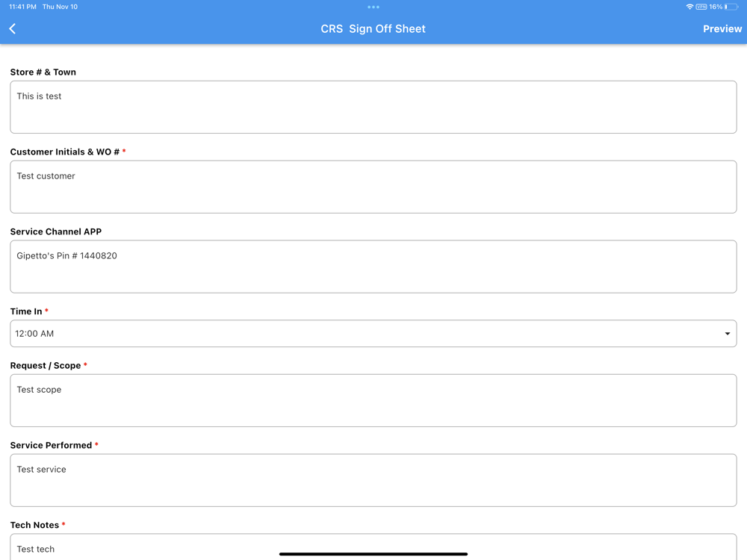Edit the Service Performed field
Image resolution: width=747 pixels, height=560 pixels.
[x=373, y=480]
